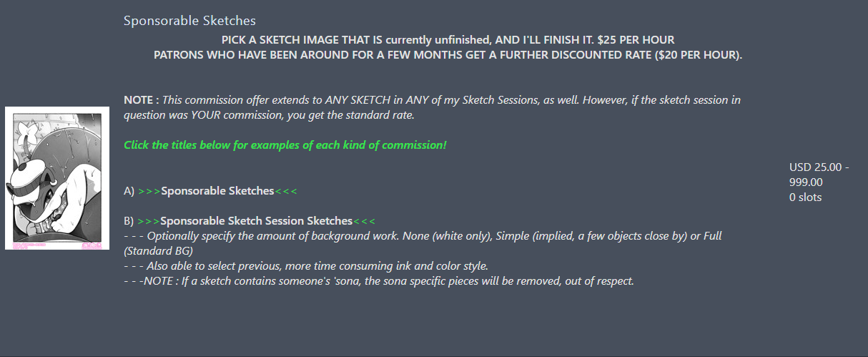Image resolution: width=868 pixels, height=357 pixels.
Task: Click the 'A)' option label
Action: [x=129, y=191]
